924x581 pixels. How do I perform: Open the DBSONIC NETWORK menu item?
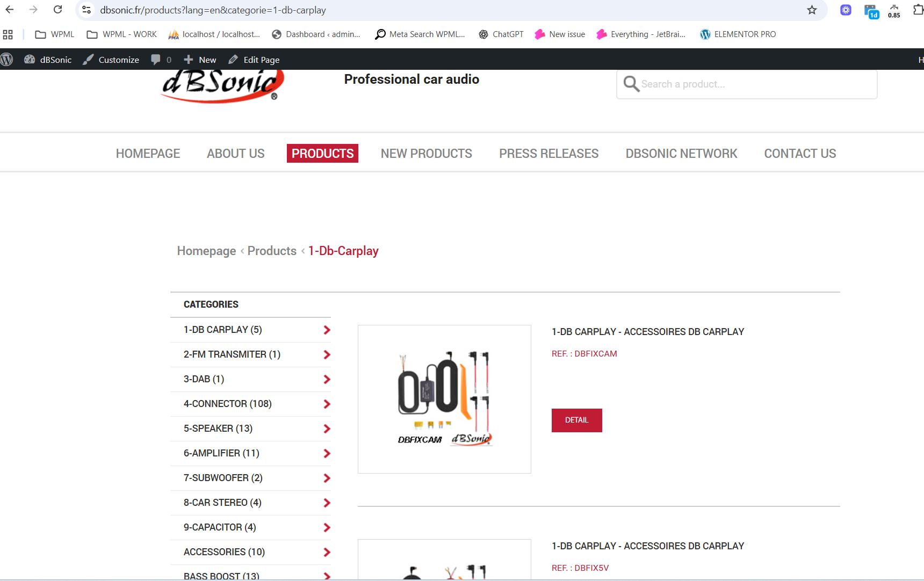pos(682,154)
